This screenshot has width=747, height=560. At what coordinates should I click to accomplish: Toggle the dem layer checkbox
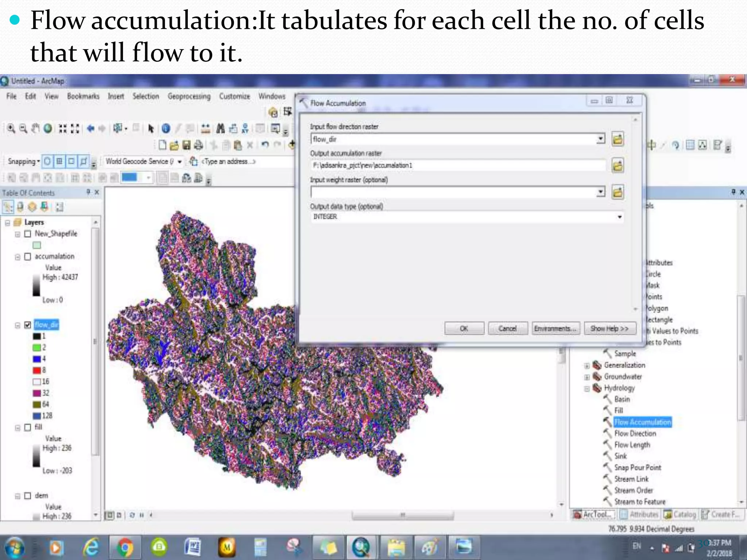coord(27,496)
